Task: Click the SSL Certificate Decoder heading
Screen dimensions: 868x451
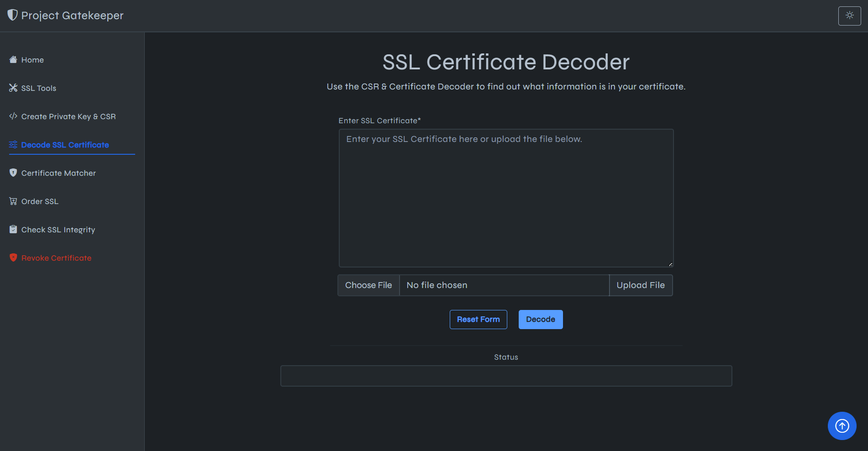Action: [506, 62]
